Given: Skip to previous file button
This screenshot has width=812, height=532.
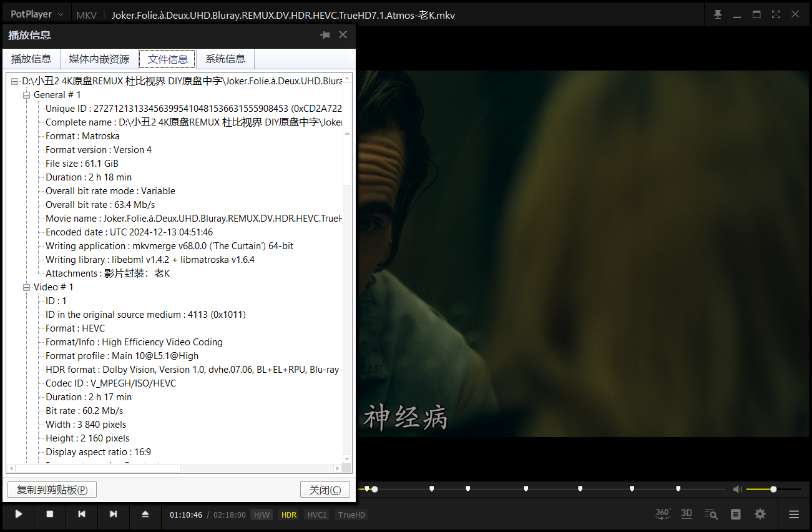Looking at the screenshot, I should click(82, 514).
